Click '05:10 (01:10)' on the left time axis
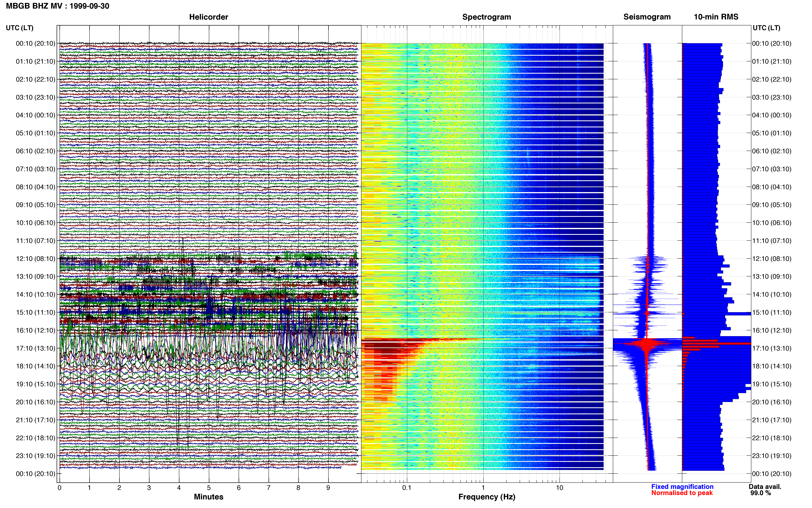Viewport: 812px width, 508px height. point(36,133)
